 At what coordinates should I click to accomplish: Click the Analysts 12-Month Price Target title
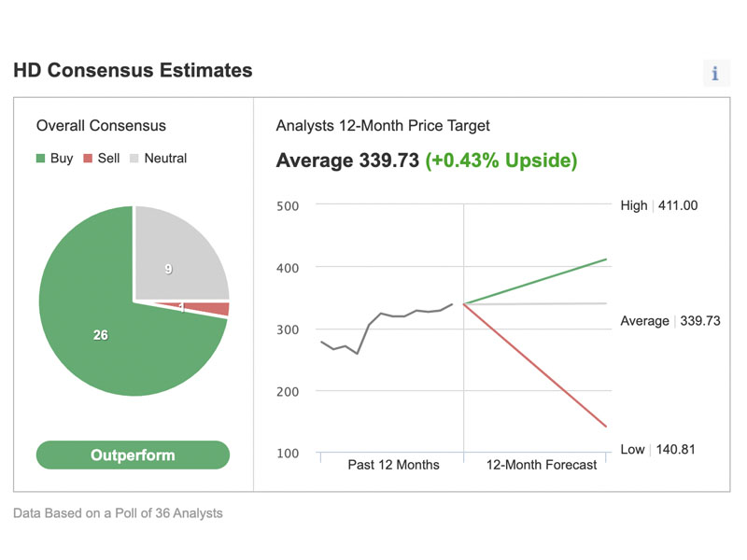point(383,125)
